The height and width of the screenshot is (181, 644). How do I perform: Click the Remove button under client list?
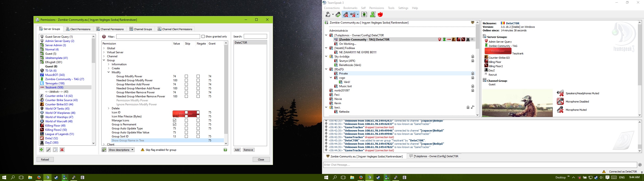point(248,150)
